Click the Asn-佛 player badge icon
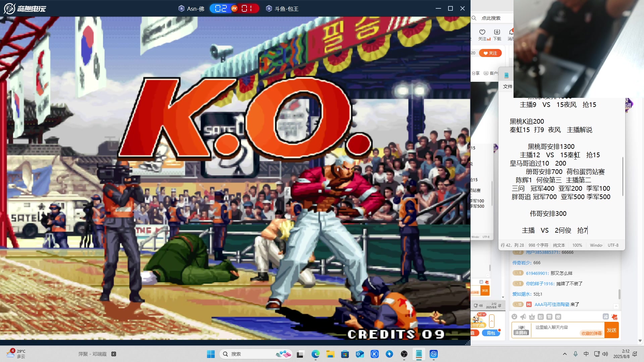The image size is (644, 362). click(181, 8)
